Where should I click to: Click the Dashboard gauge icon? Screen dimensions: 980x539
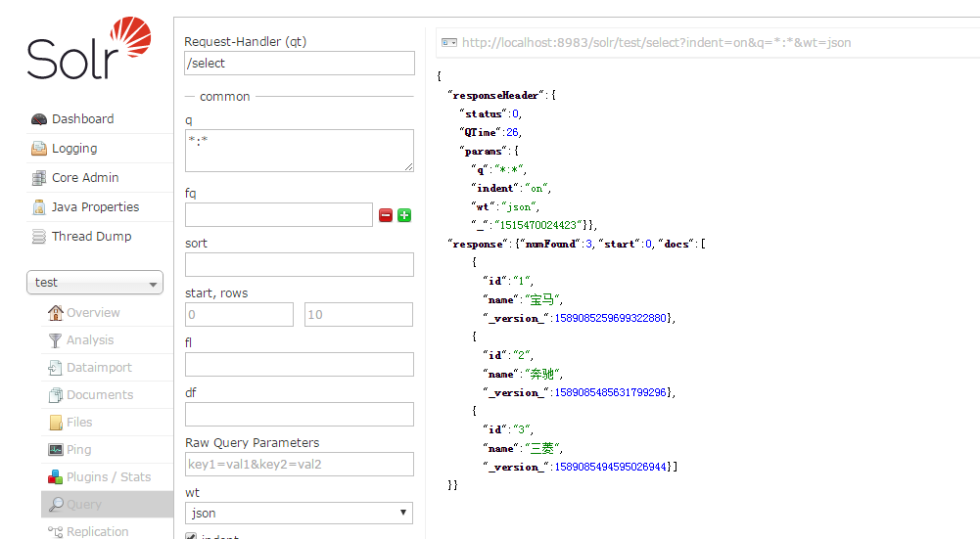39,119
